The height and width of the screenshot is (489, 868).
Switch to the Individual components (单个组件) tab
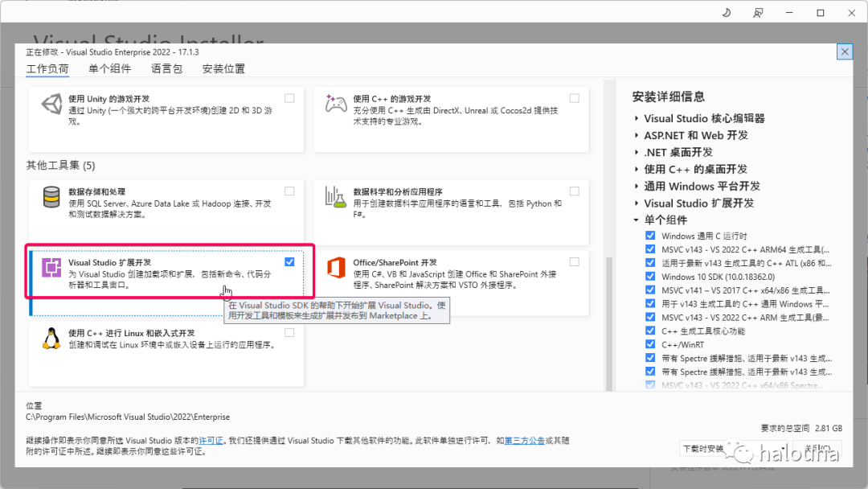click(109, 68)
